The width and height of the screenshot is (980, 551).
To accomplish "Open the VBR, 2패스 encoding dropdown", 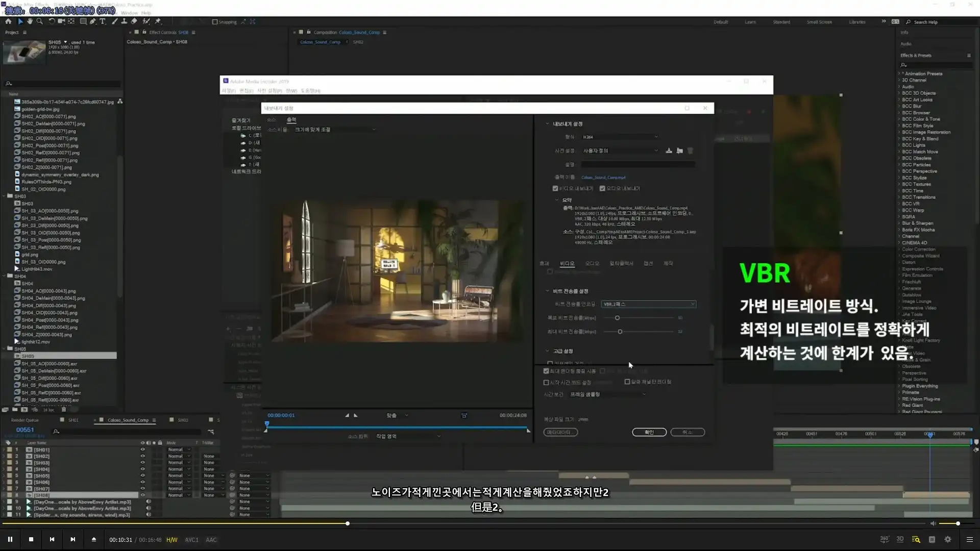I will (x=648, y=304).
